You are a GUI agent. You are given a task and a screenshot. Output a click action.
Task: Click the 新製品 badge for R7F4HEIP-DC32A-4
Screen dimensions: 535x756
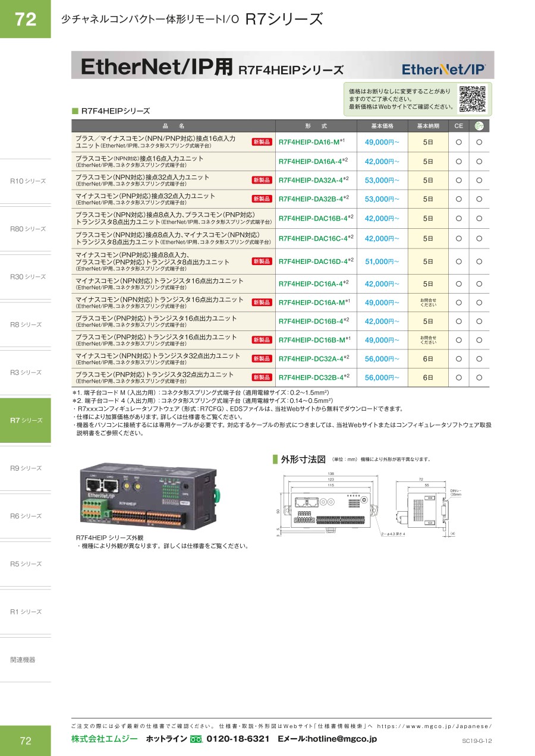click(x=262, y=359)
